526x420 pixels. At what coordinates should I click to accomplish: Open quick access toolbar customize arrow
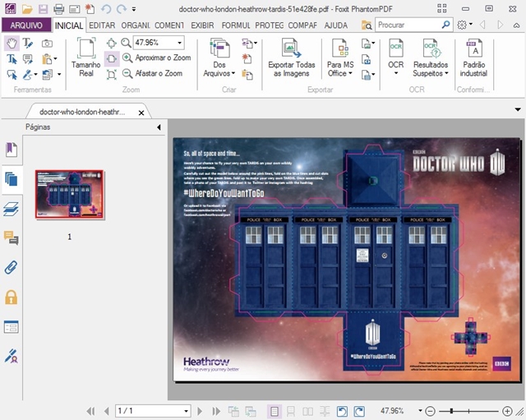[134, 9]
